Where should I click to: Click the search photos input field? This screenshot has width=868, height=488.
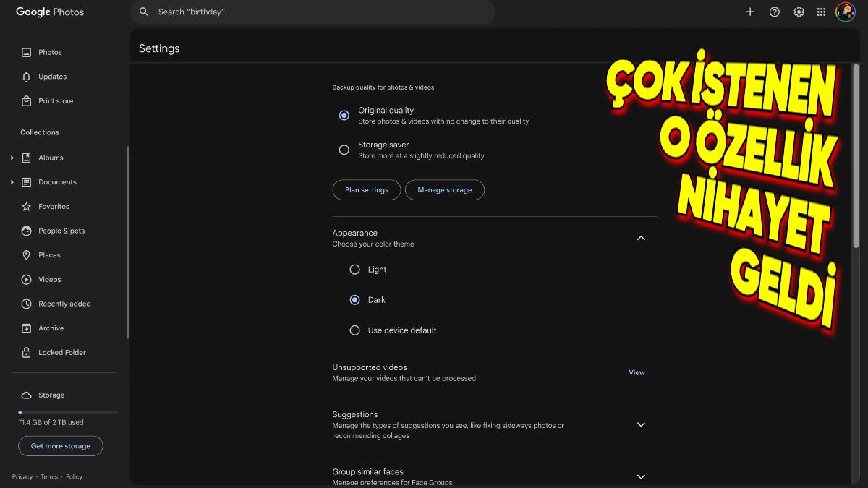(x=318, y=12)
